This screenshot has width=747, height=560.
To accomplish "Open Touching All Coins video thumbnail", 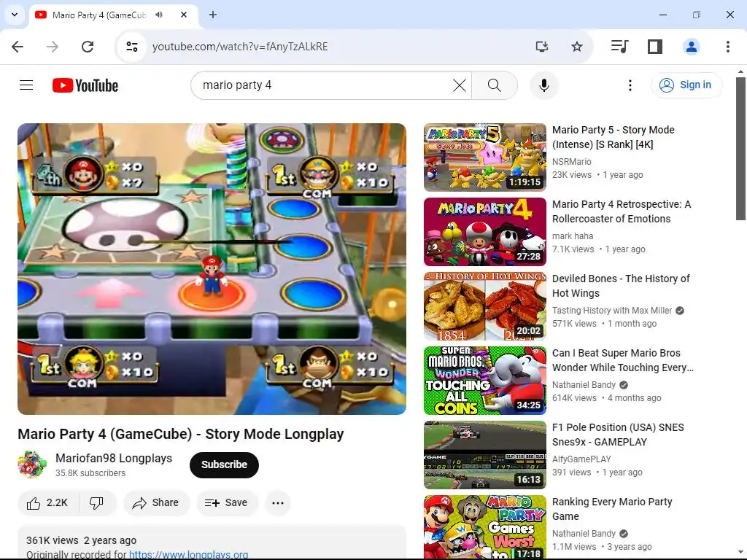I will pos(485,381).
